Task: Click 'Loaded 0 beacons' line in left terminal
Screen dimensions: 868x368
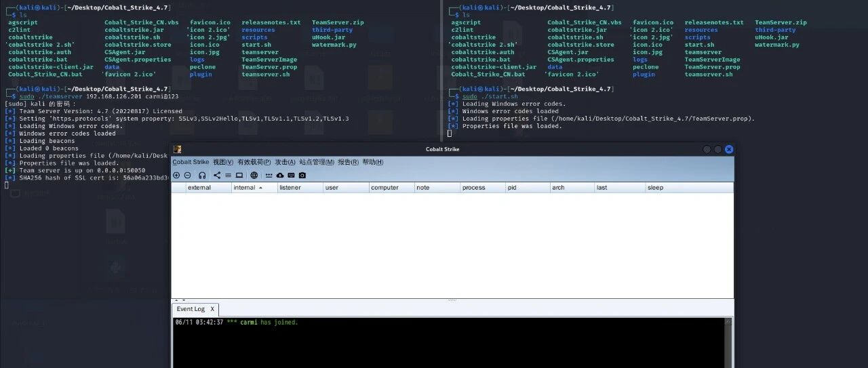Action: [x=49, y=148]
